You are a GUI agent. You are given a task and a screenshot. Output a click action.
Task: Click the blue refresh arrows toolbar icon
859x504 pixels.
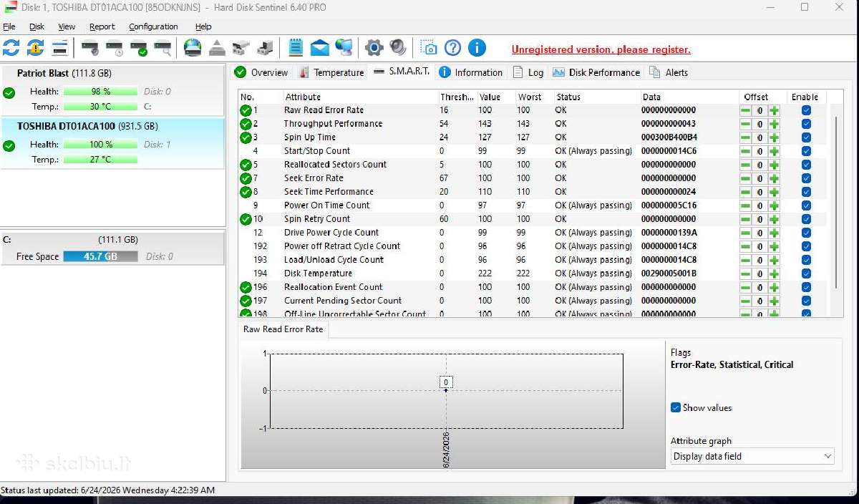click(x=11, y=48)
